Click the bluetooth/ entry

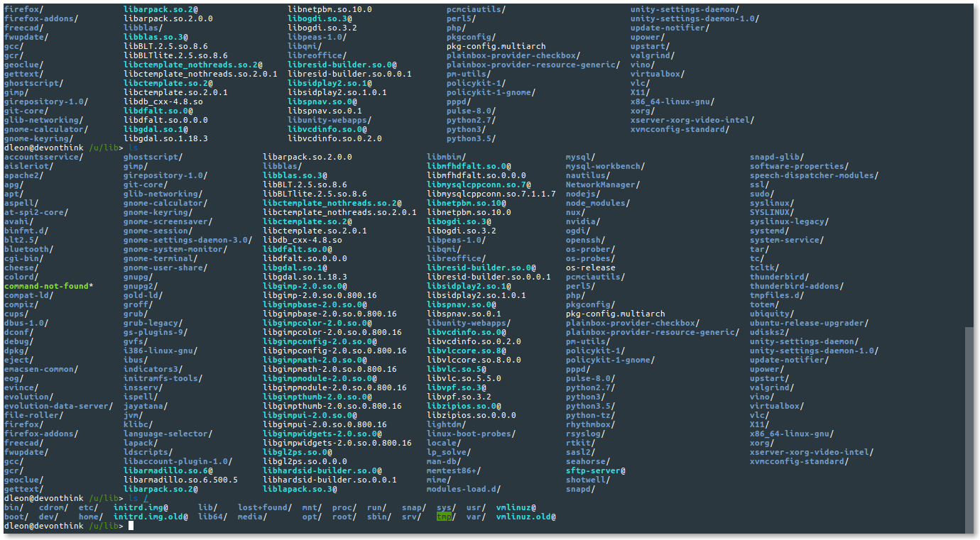pos(29,249)
